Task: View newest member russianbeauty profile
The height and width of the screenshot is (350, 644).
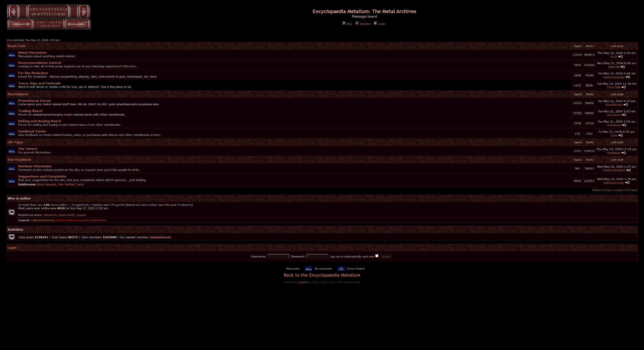Action: click(160, 237)
